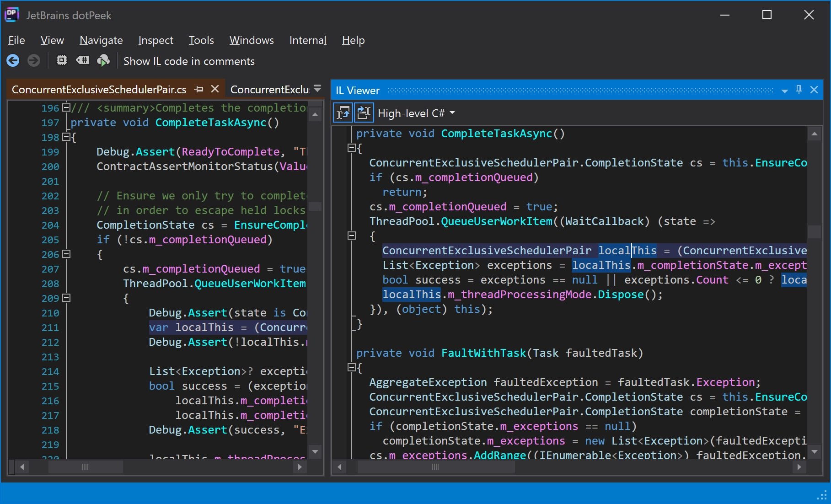Click the process explorer toolbar icon

coord(103,60)
